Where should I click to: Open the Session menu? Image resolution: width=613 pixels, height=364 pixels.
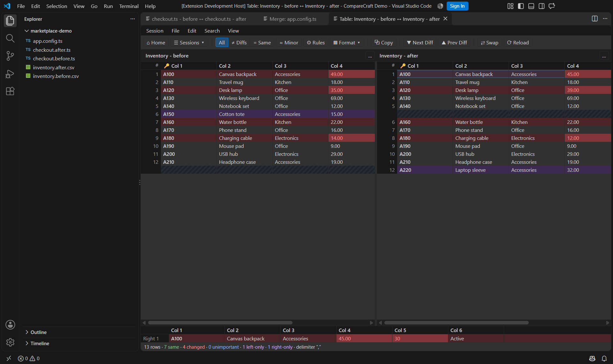pyautogui.click(x=155, y=31)
